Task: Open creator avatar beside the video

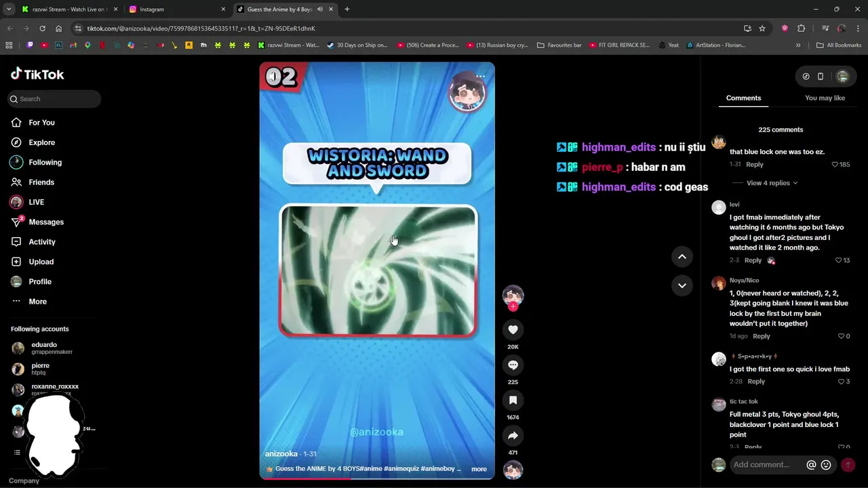Action: pos(513,295)
